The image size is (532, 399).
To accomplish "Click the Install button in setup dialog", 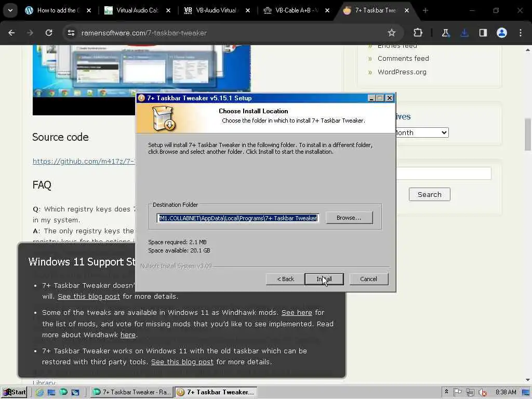I will click(324, 279).
